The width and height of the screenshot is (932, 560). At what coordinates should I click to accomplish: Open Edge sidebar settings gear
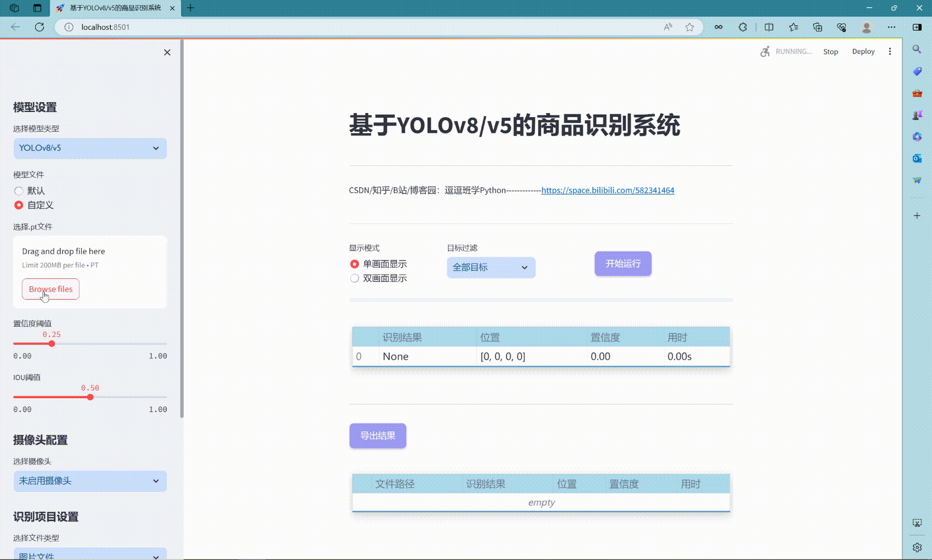[x=917, y=548]
